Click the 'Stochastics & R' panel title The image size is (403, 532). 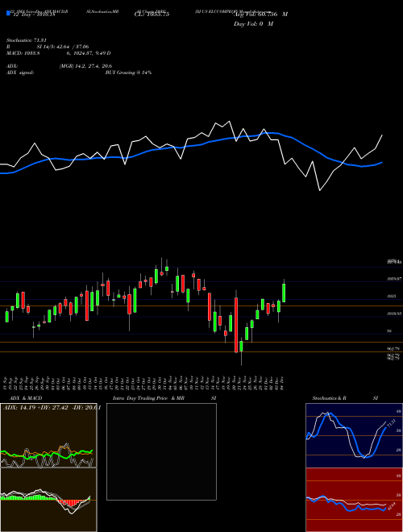click(x=330, y=398)
